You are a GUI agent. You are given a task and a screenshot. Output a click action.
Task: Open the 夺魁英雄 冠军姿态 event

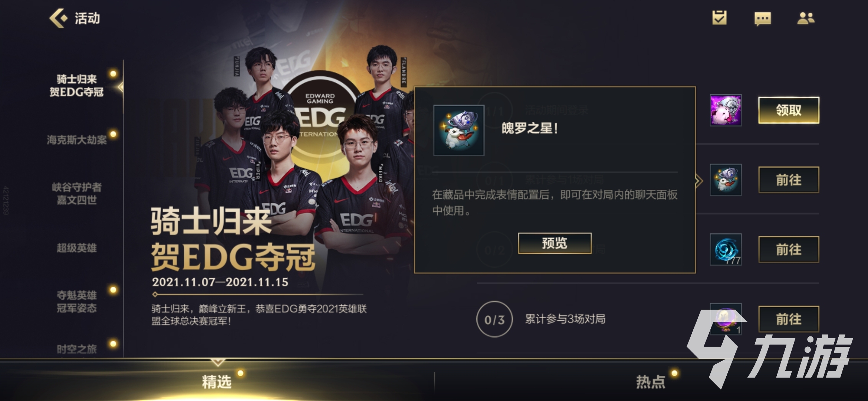click(77, 301)
